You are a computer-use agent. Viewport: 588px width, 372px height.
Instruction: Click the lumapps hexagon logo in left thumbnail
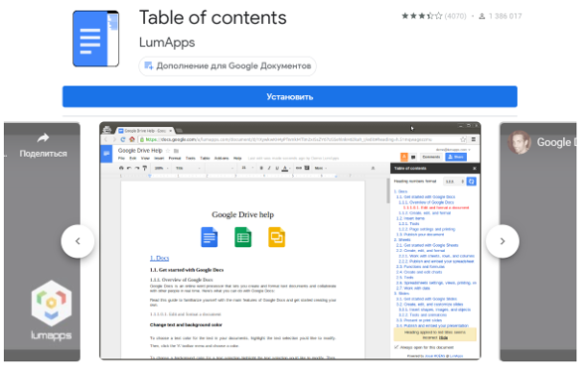(52, 304)
